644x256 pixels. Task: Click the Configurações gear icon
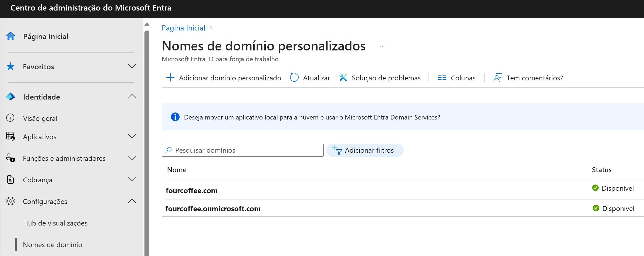click(x=11, y=201)
